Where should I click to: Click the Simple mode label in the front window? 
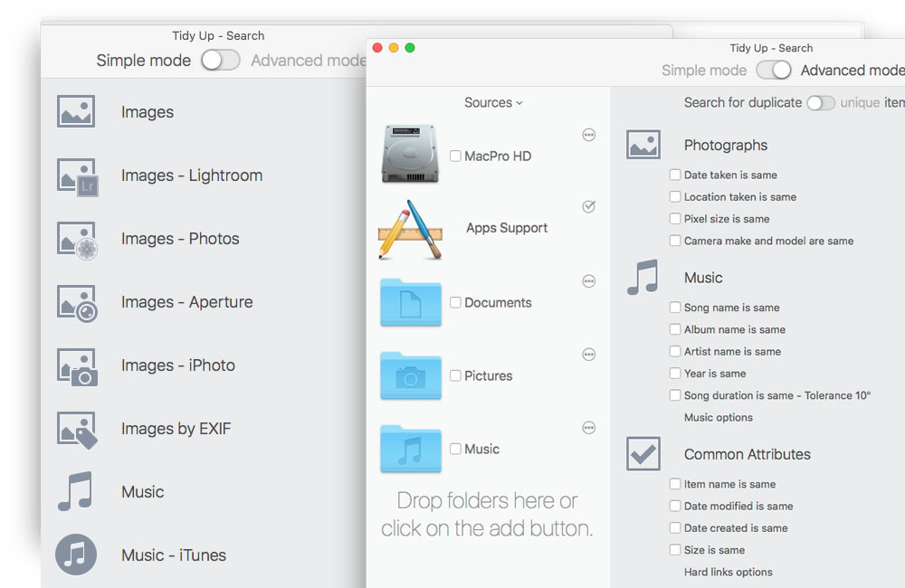click(703, 71)
